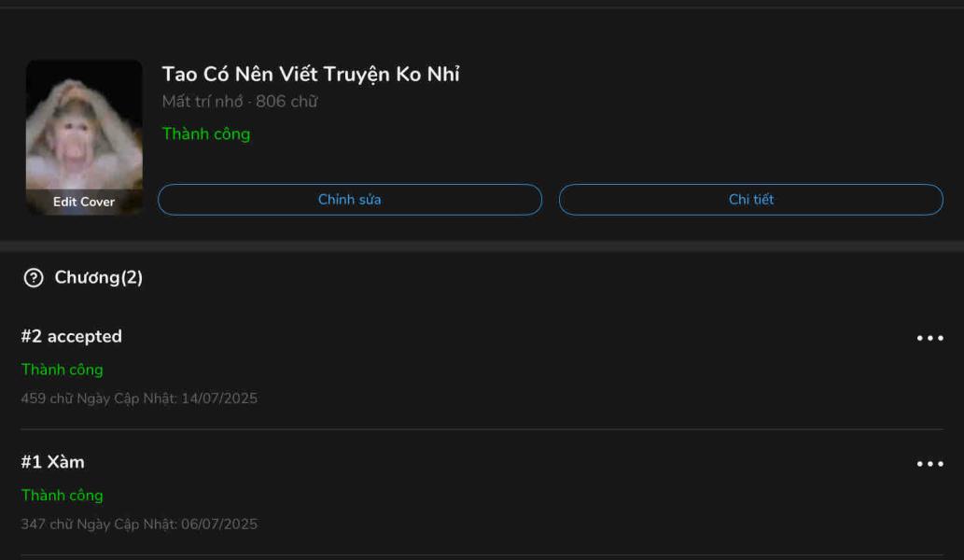Open the Chi tiết details button
This screenshot has width=964, height=560.
click(x=750, y=200)
